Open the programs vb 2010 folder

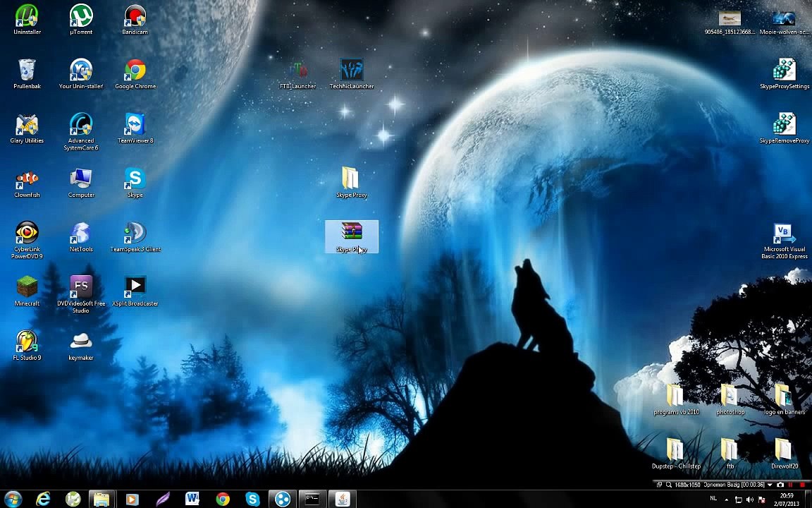click(x=676, y=399)
